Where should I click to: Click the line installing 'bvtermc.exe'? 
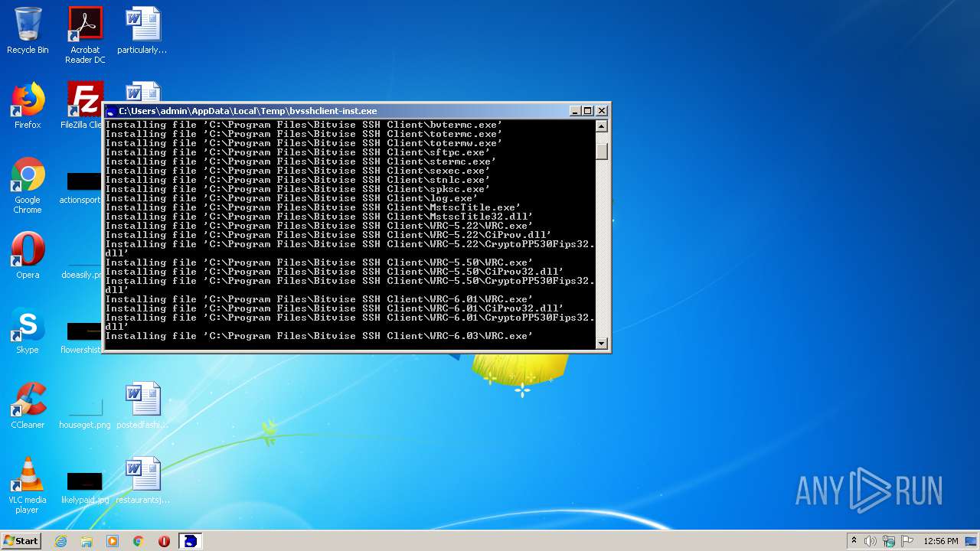click(x=303, y=125)
